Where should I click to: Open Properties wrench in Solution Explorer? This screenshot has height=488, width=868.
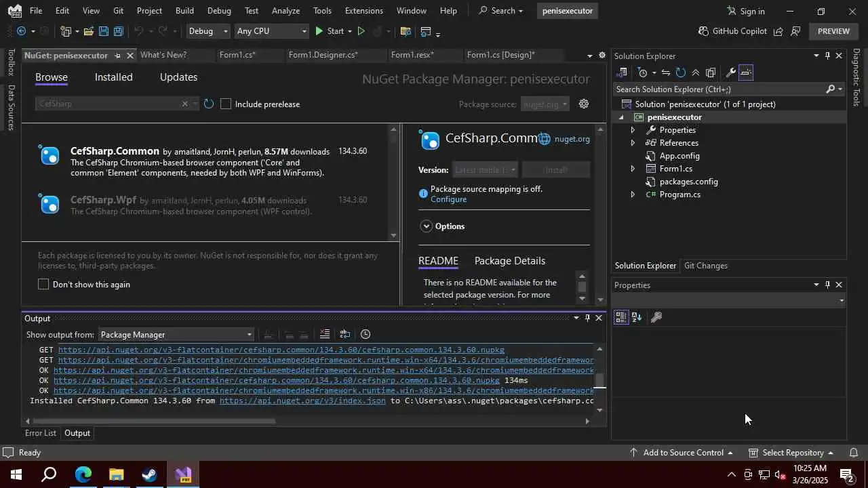(x=730, y=73)
